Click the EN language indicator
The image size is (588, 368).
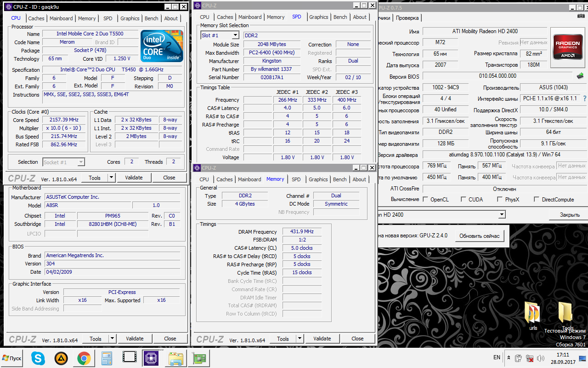click(x=497, y=357)
